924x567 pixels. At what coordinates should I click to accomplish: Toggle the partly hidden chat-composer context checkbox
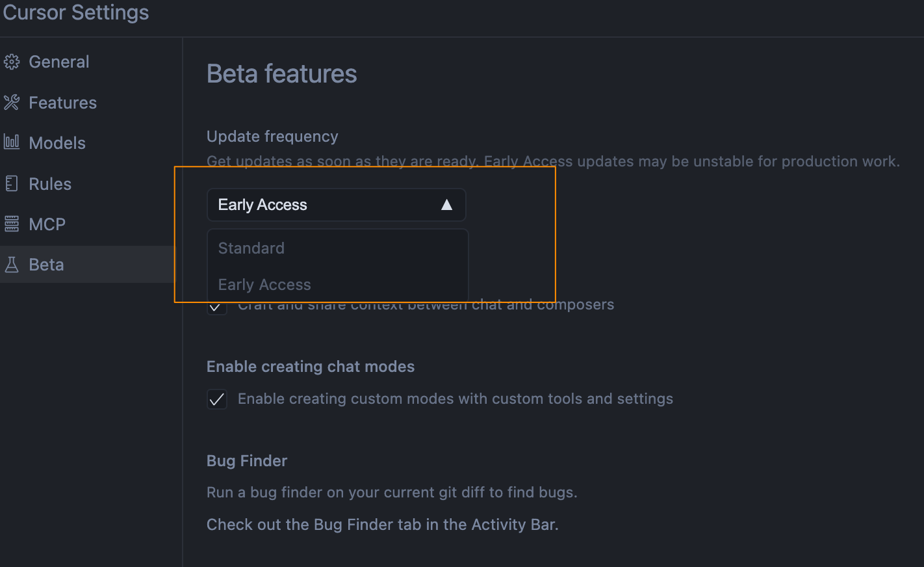coord(217,306)
